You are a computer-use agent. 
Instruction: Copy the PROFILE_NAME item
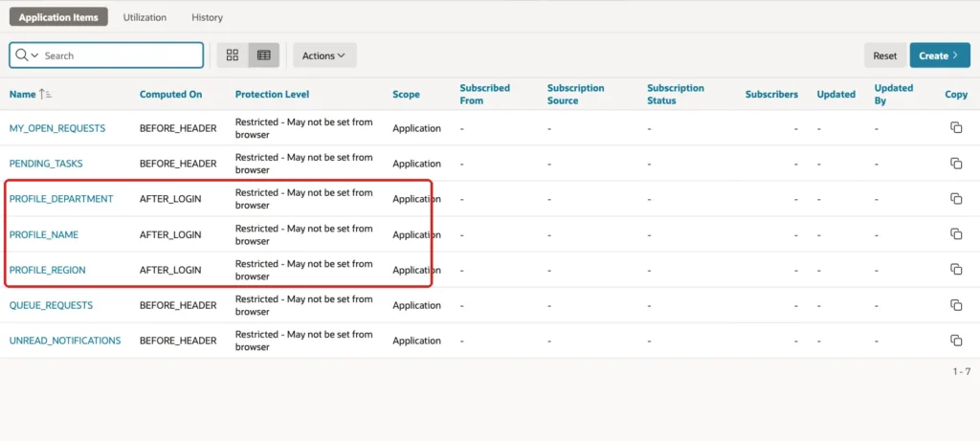(956, 234)
